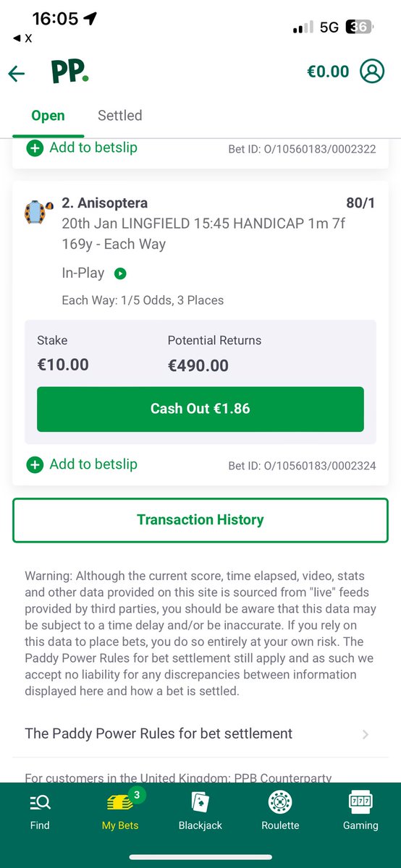Tap the back arrow icon
Viewport: 401px width, 868px height.
pyautogui.click(x=17, y=73)
